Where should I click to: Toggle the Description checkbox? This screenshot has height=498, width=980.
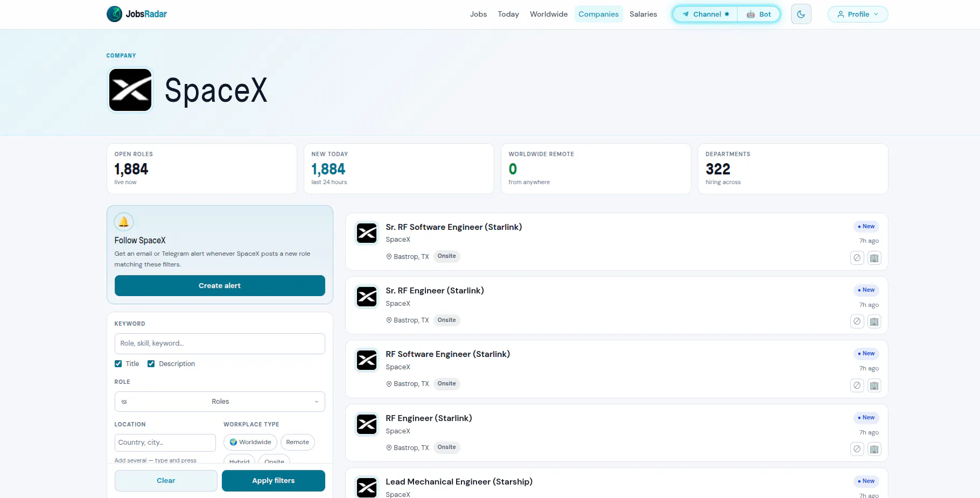[151, 364]
